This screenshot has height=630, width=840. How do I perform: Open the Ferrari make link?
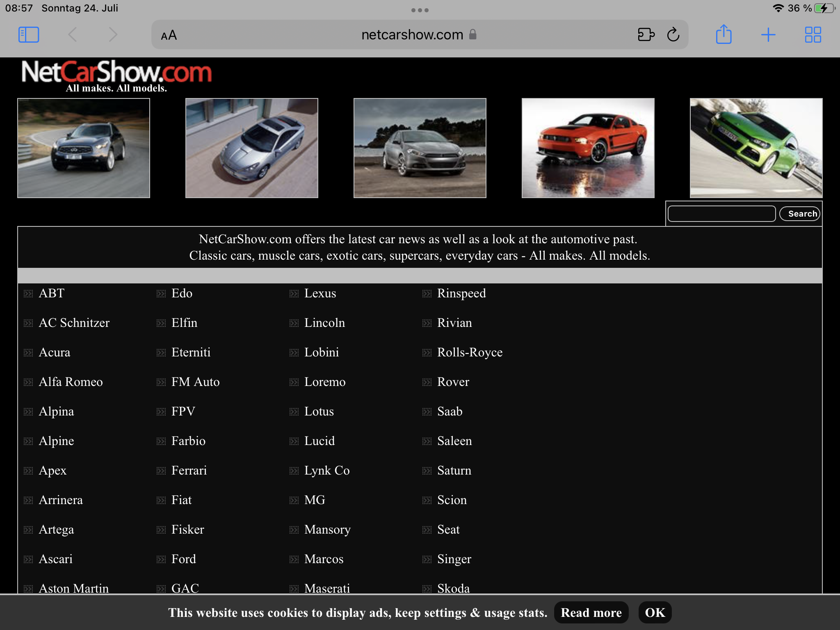pos(189,470)
